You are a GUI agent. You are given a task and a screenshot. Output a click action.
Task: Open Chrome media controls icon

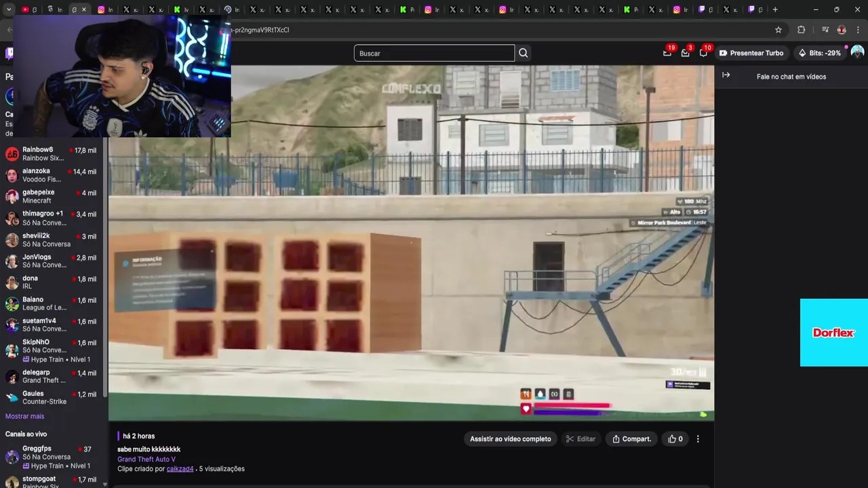coord(825,30)
